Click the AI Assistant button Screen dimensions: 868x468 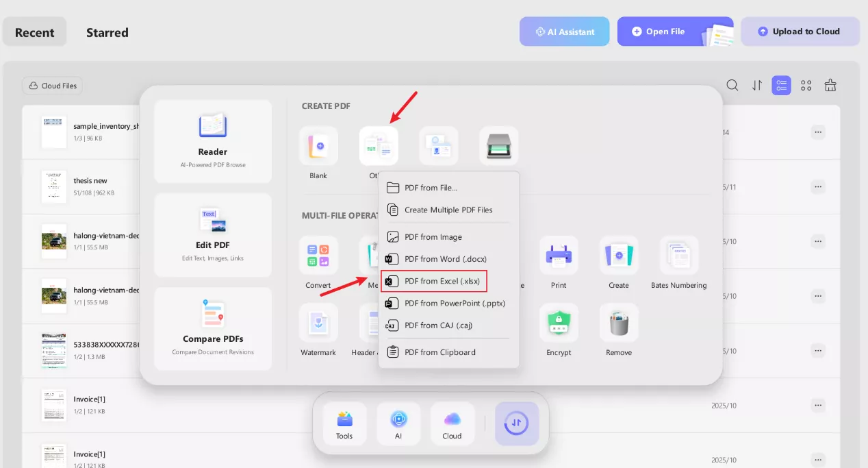point(565,32)
